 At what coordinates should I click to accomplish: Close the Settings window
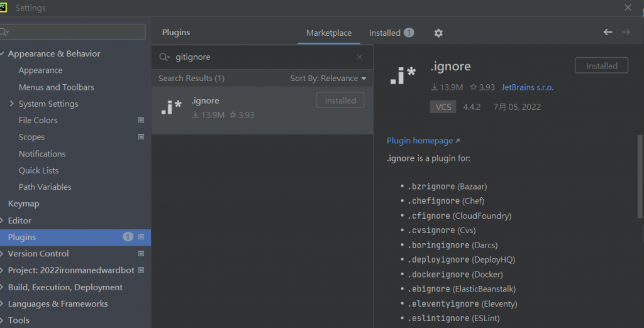628,8
